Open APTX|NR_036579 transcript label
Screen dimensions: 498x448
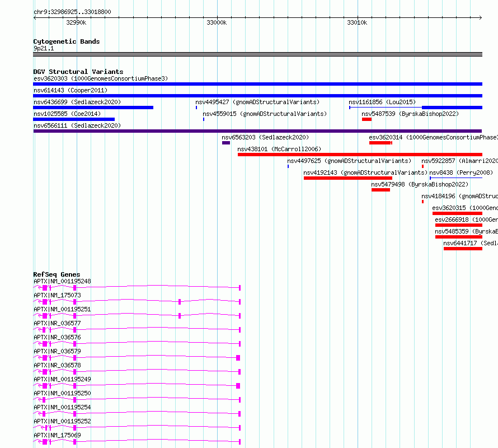[x=57, y=351]
